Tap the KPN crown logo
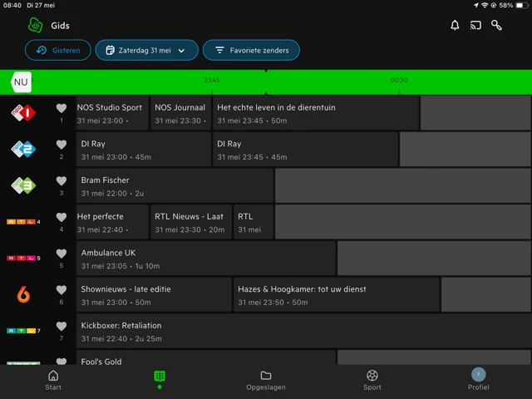This screenshot has height=399, width=532. [x=35, y=25]
